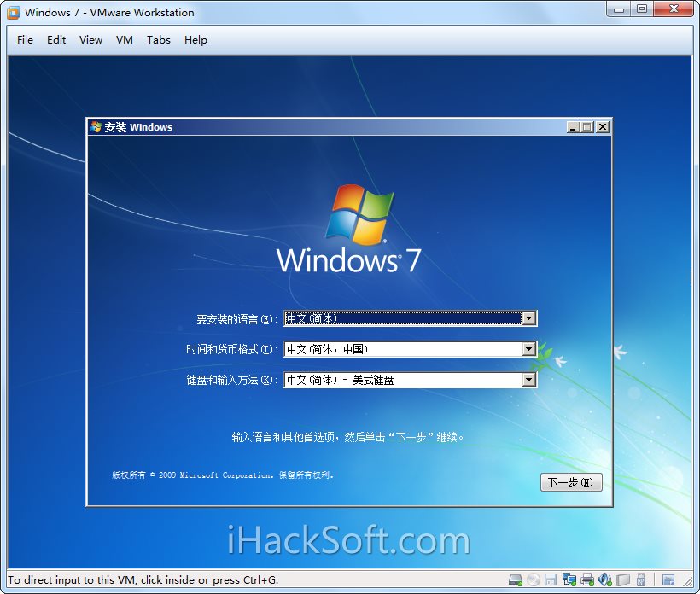Click the 下一步 Next button
The width and height of the screenshot is (700, 594).
coord(571,482)
